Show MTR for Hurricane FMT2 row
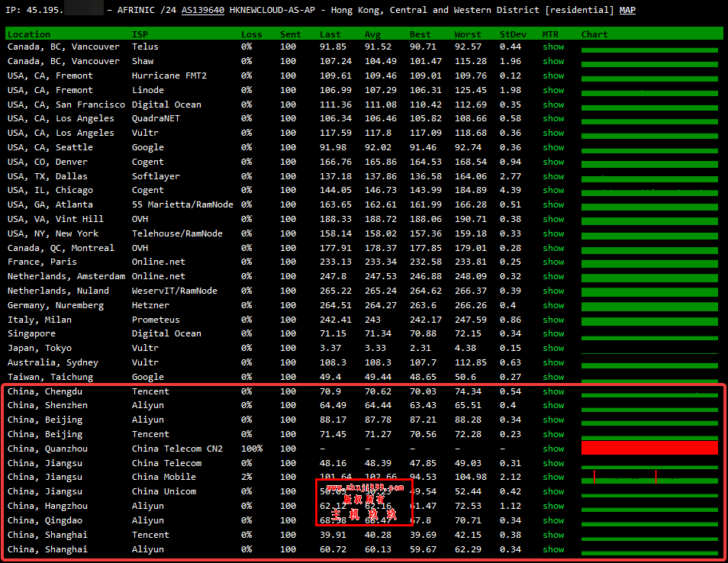Image resolution: width=728 pixels, height=563 pixels. click(x=553, y=76)
